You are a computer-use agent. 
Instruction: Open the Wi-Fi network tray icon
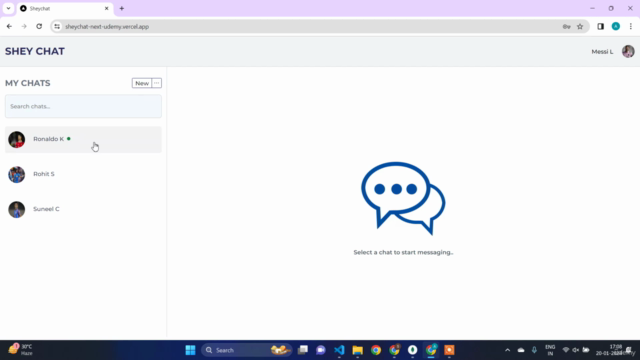(566, 350)
